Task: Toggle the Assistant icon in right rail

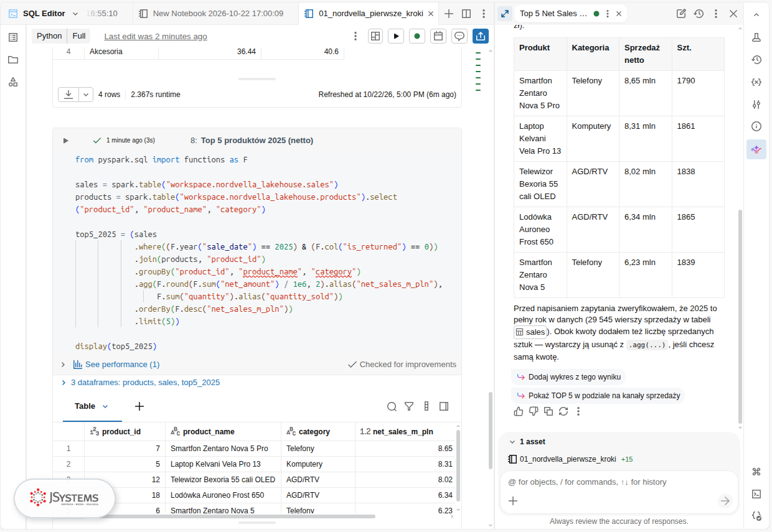Action: [x=756, y=149]
